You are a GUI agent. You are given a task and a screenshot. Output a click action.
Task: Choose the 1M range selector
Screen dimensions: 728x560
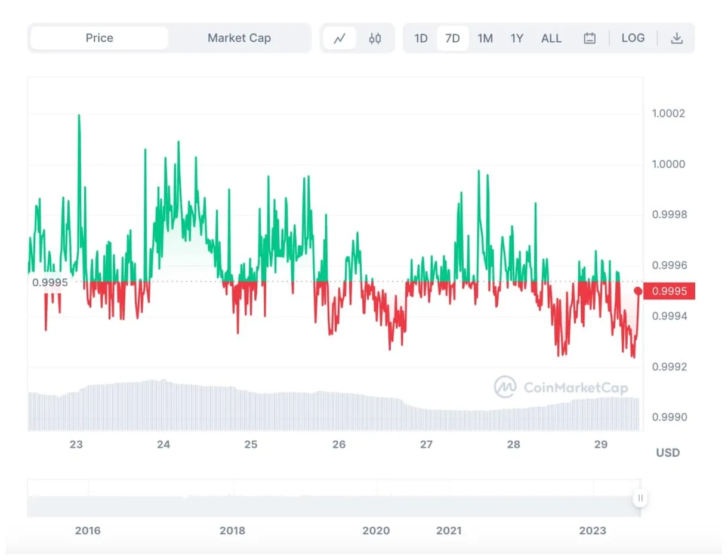point(485,38)
